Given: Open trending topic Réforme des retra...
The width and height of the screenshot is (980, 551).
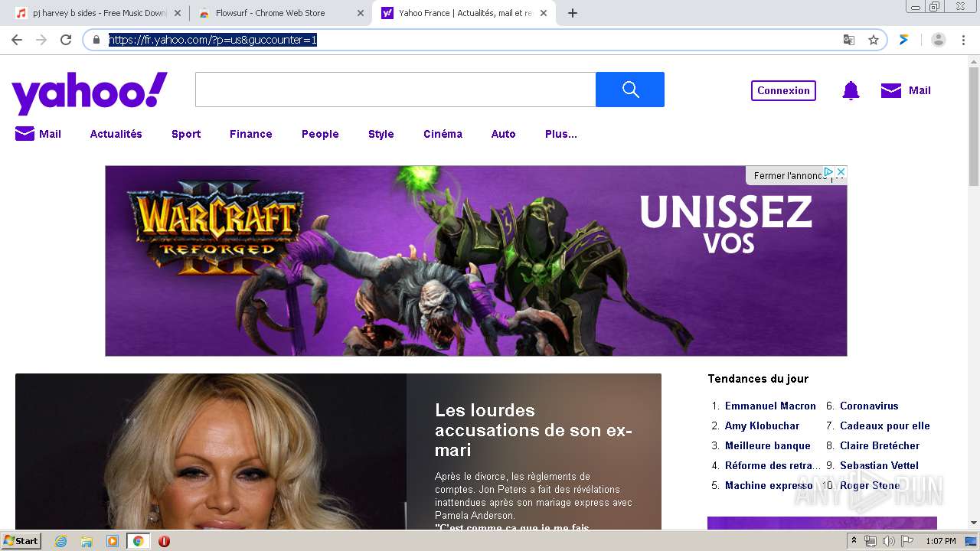Looking at the screenshot, I should coord(772,465).
